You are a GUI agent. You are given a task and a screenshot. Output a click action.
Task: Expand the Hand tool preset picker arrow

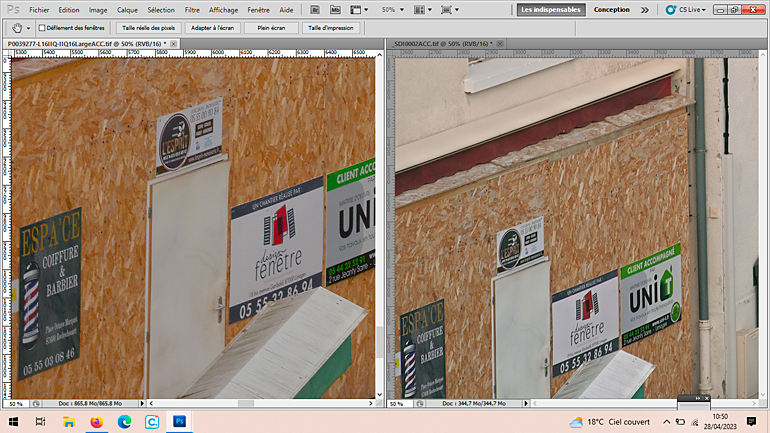(28, 28)
